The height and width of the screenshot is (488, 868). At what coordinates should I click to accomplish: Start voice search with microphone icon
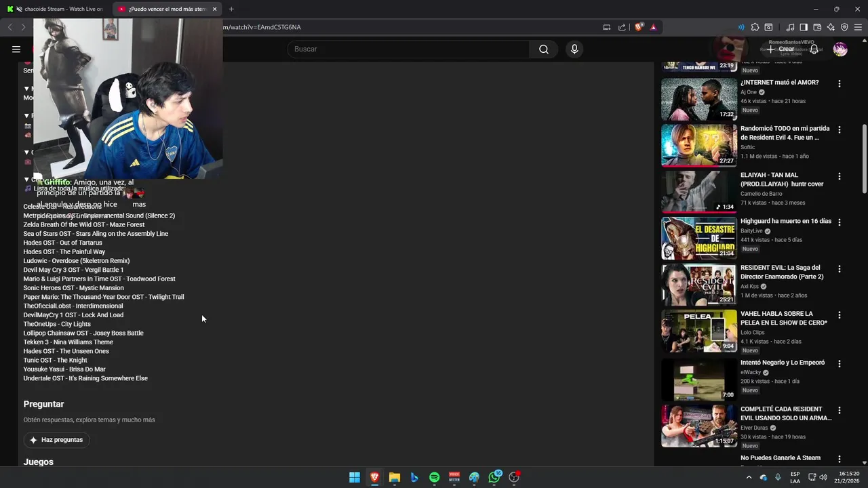(574, 49)
